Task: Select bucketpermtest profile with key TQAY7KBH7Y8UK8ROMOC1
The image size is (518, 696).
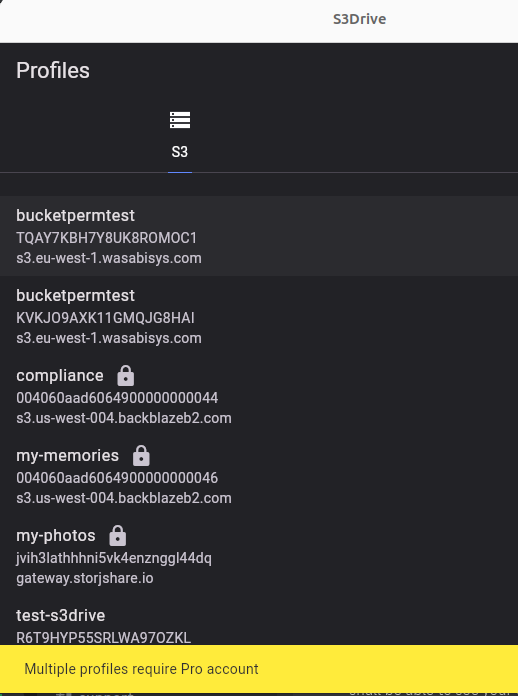Action: [259, 236]
